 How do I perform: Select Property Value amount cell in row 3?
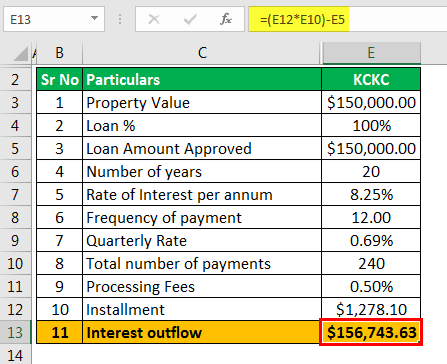371,102
